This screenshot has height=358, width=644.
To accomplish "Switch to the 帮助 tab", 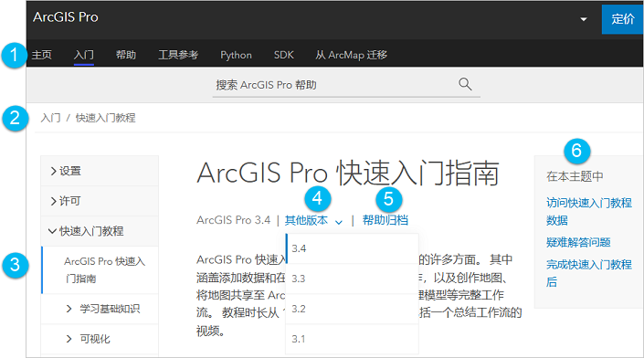I will (126, 55).
